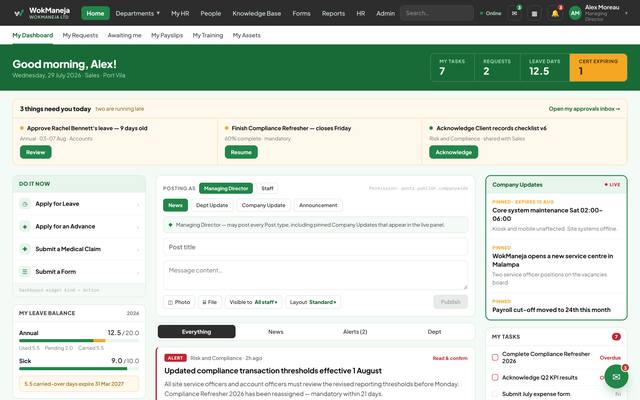Open the Submit a Medical Claim row chevron

point(138,249)
